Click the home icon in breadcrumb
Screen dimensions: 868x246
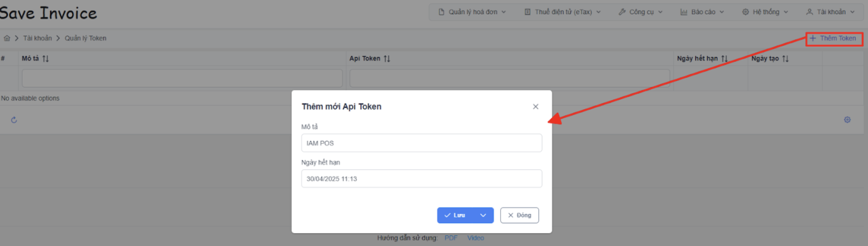point(7,38)
